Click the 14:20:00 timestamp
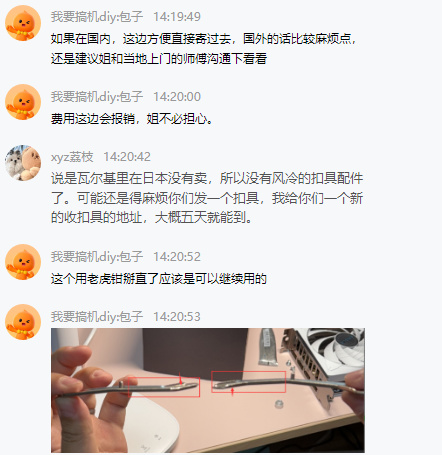 click(177, 97)
